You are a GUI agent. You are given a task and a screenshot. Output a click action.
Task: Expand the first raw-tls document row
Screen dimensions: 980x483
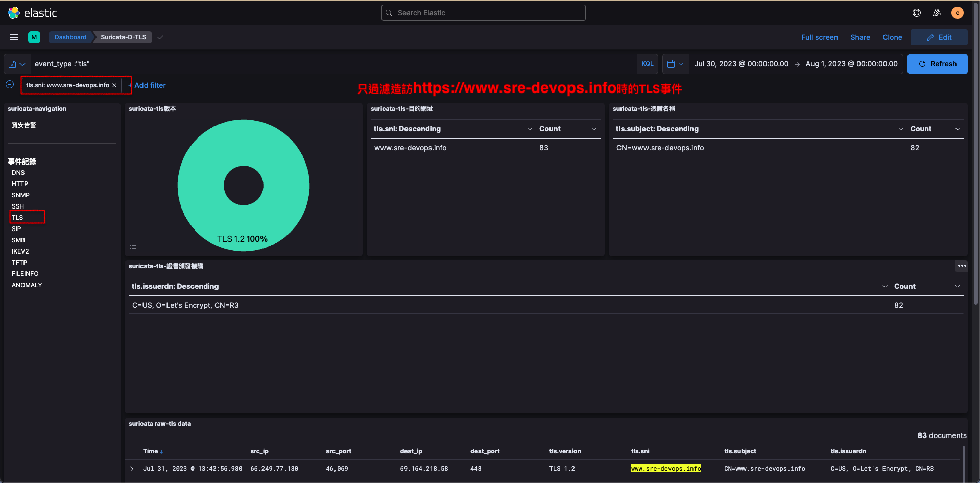tap(132, 469)
